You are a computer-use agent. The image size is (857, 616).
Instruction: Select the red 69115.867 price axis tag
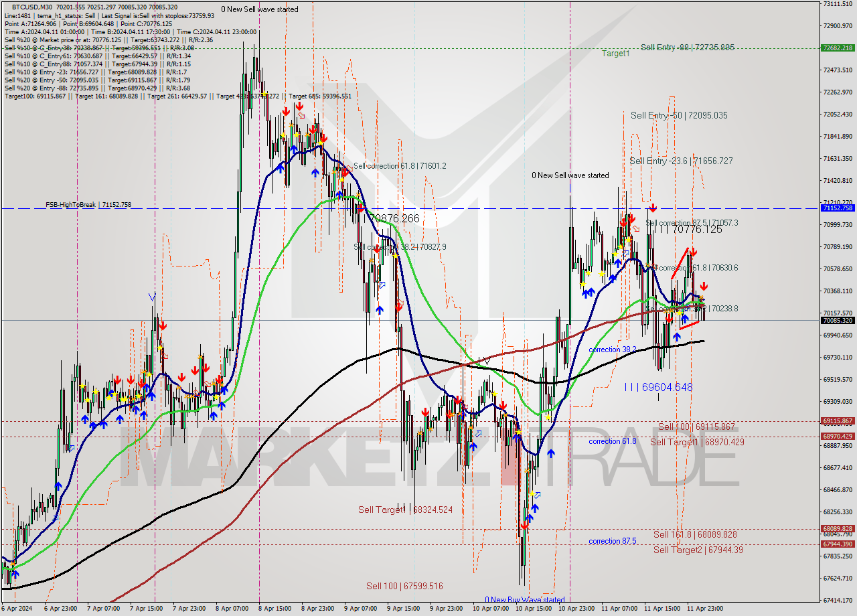pos(837,421)
